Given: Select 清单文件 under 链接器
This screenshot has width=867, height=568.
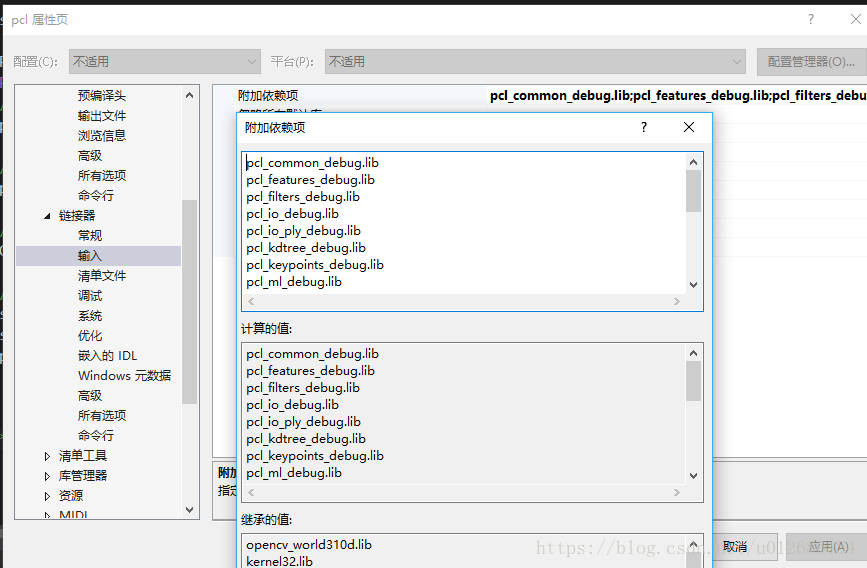Looking at the screenshot, I should point(102,275).
